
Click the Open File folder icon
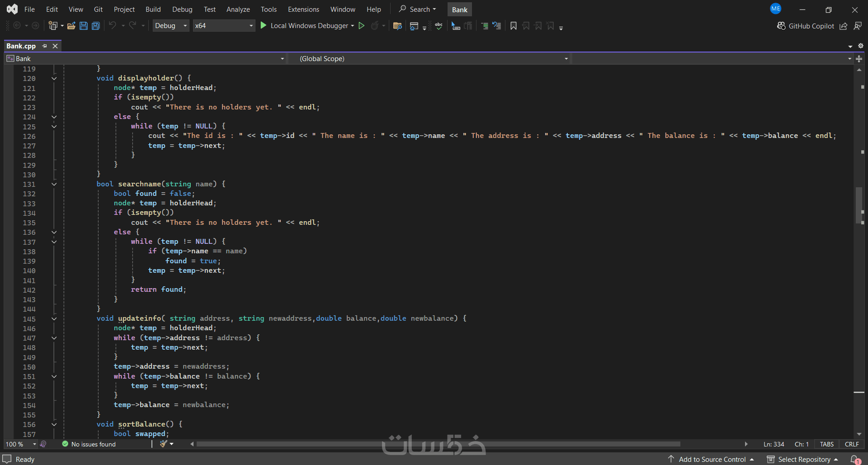[71, 26]
